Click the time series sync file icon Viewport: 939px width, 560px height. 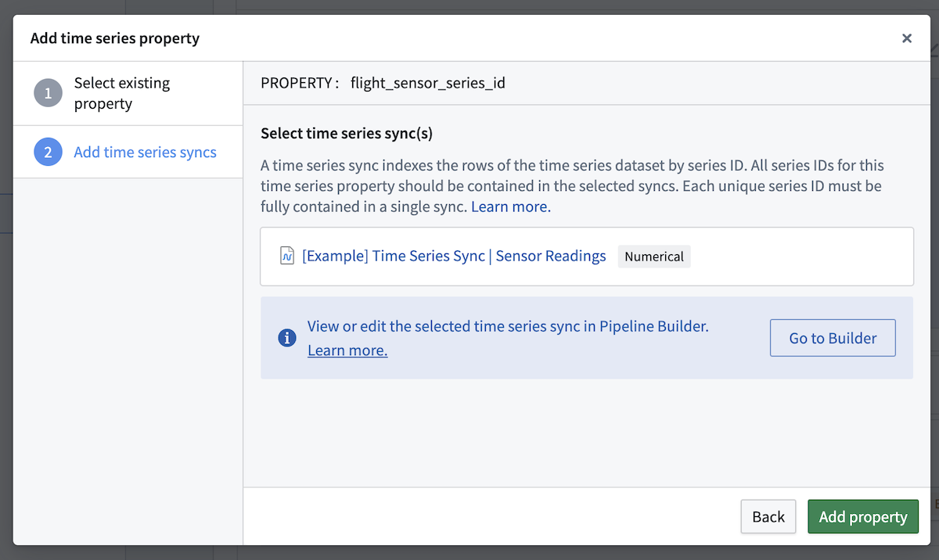tap(287, 257)
